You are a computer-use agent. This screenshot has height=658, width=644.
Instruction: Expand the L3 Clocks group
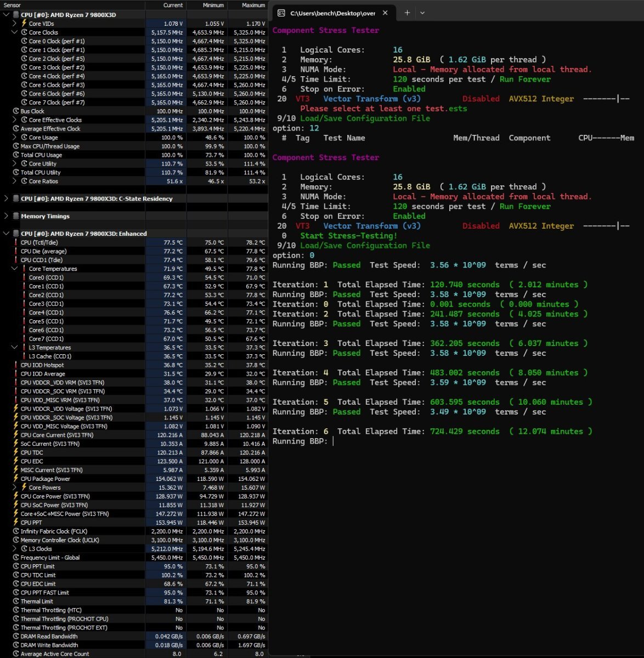click(14, 549)
